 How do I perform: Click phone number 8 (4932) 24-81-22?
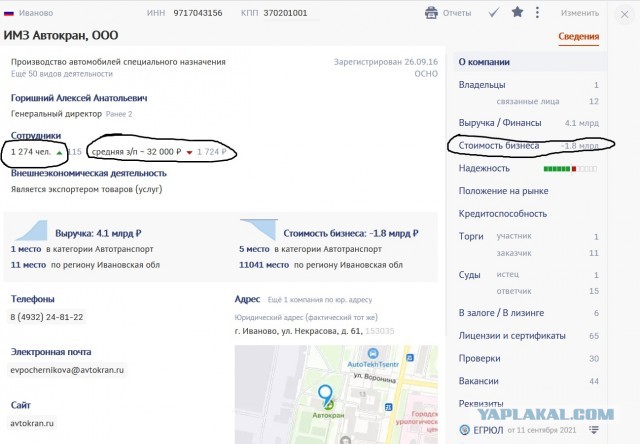pos(47,317)
